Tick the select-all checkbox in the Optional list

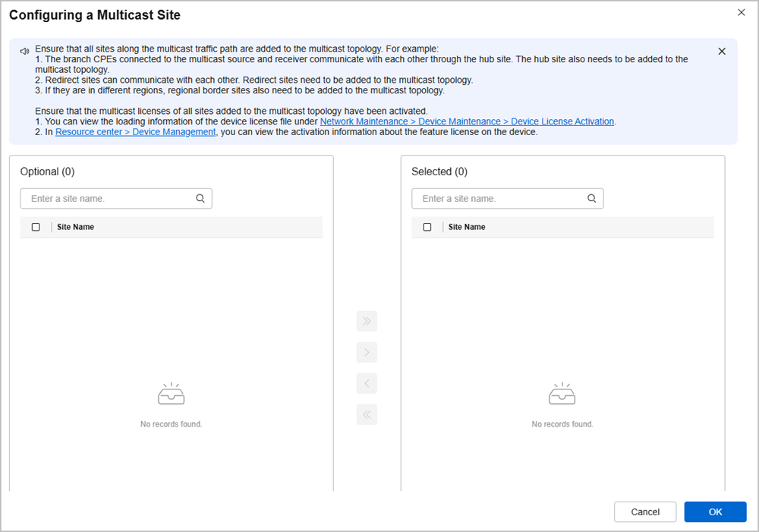(x=36, y=227)
